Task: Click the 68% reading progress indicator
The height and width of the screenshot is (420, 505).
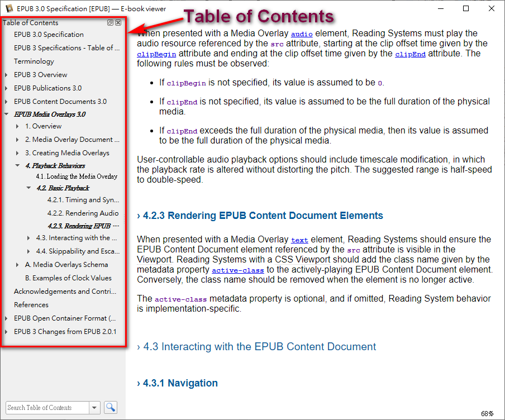Action: 487,413
